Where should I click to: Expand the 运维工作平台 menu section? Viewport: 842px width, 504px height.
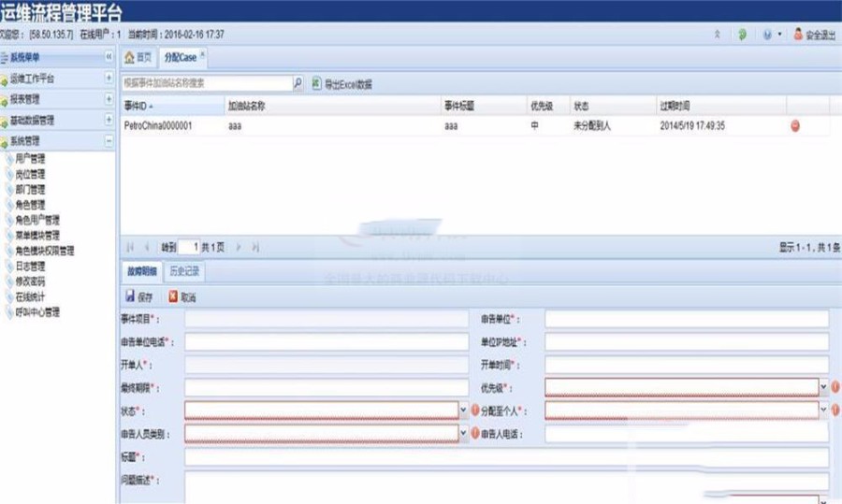tap(109, 78)
